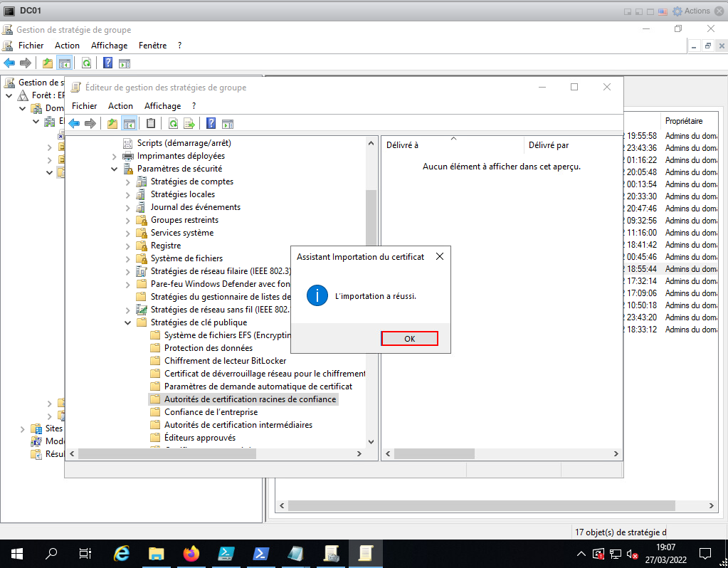This screenshot has height=568, width=728.
Task: Click the tree pane's scroll down arrow
Action: (371, 442)
